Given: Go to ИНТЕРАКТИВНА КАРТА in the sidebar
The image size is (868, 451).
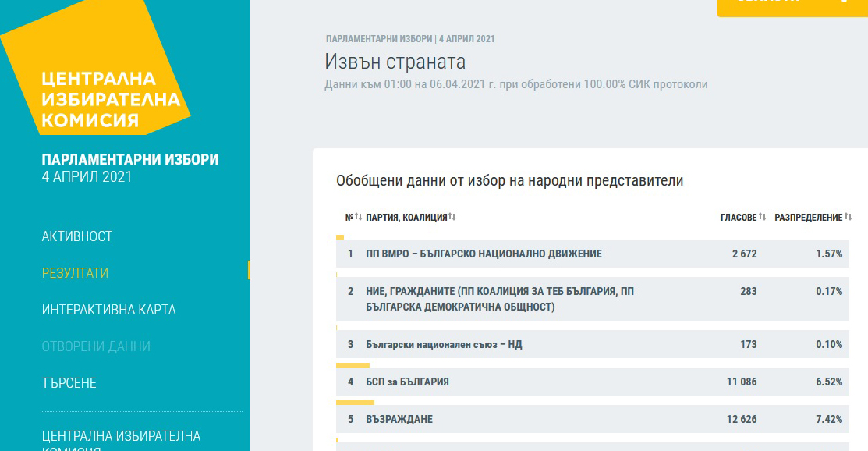Looking at the screenshot, I should click(108, 310).
